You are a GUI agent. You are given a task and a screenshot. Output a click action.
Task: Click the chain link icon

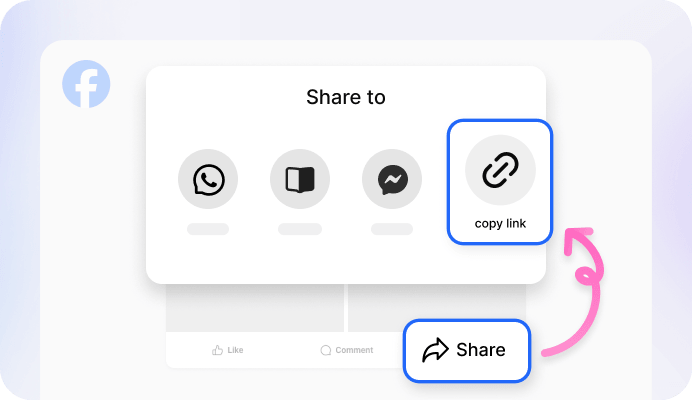tap(500, 170)
